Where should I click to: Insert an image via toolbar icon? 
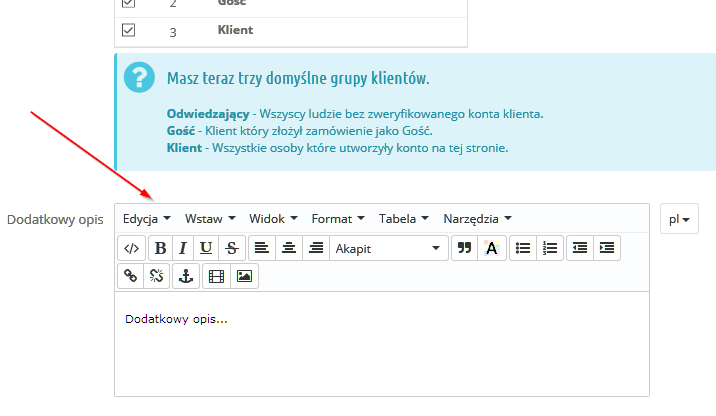pyautogui.click(x=244, y=277)
